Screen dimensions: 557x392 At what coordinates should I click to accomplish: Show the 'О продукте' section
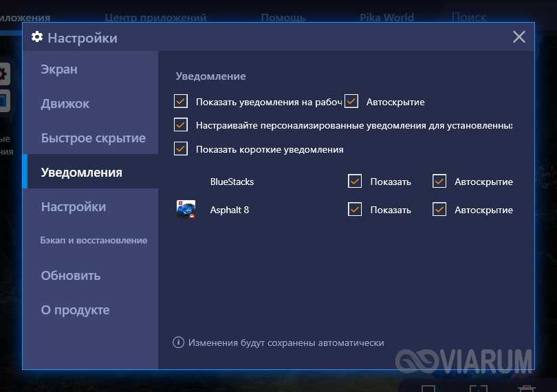click(x=75, y=310)
